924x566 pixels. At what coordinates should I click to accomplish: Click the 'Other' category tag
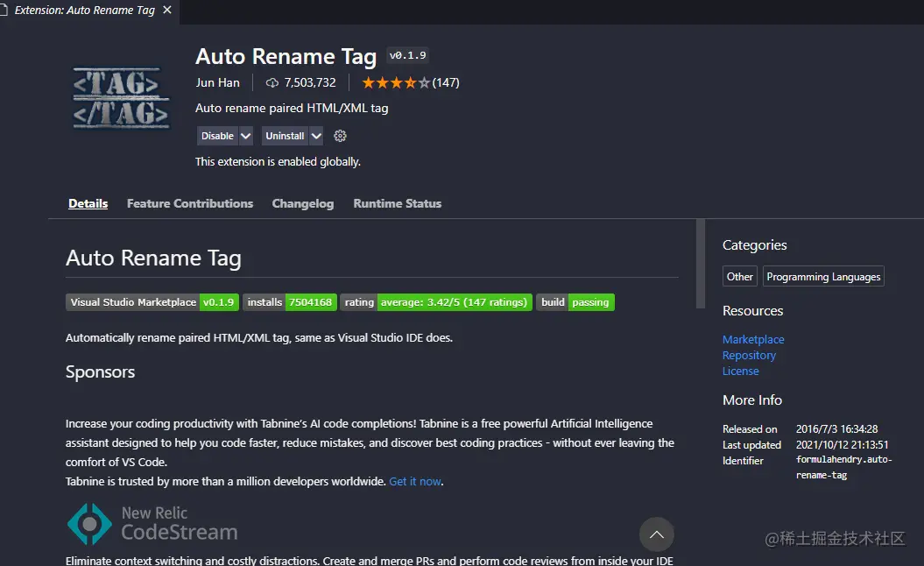[x=739, y=277]
